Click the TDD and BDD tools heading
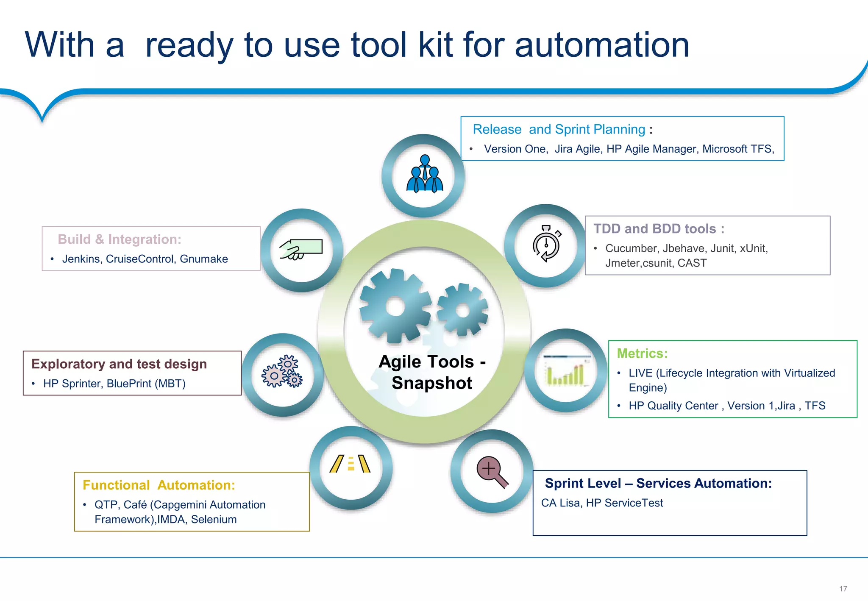The width and height of the screenshot is (868, 601). 659,229
